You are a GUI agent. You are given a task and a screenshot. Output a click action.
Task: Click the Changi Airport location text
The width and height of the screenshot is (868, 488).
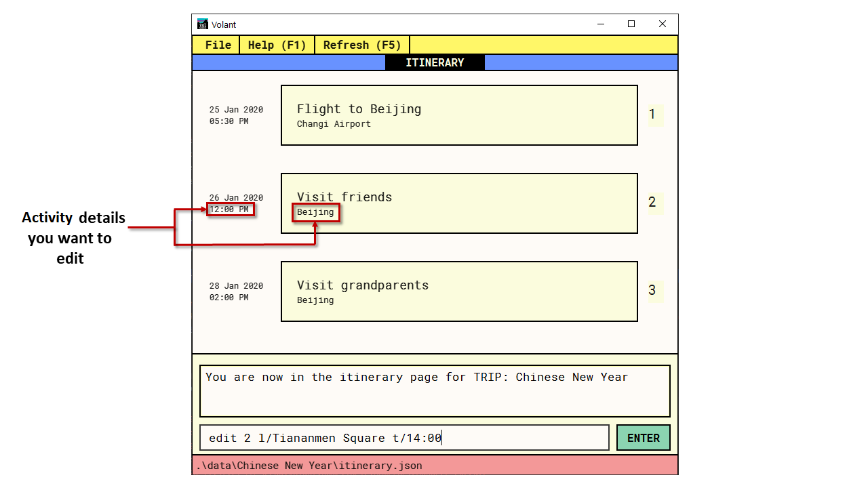(334, 124)
